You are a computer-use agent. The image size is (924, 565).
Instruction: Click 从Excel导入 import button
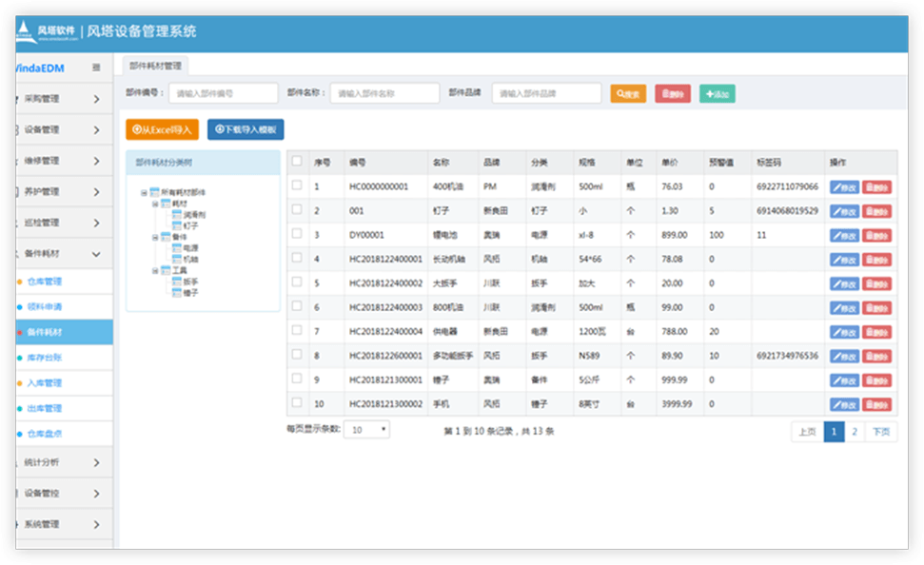(x=162, y=129)
